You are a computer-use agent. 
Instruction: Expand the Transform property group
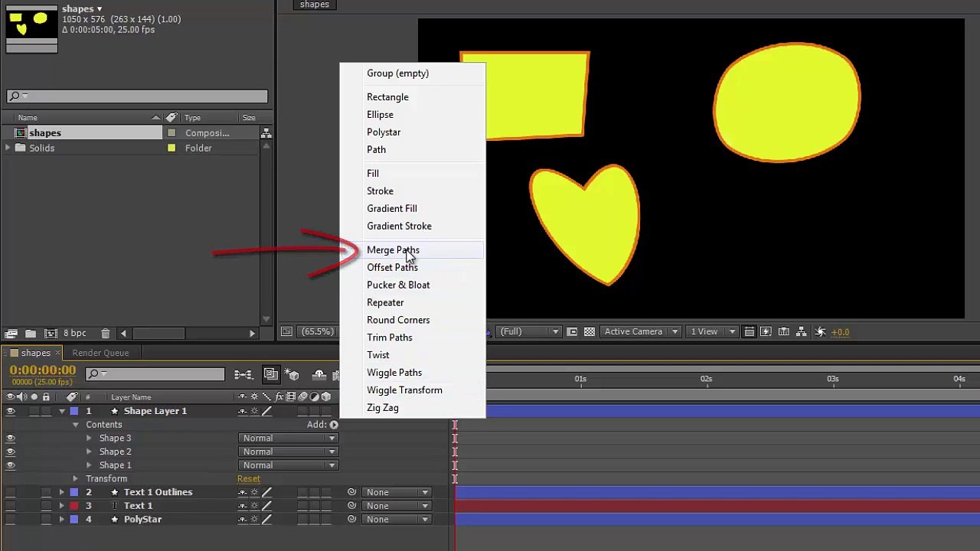[x=75, y=479]
